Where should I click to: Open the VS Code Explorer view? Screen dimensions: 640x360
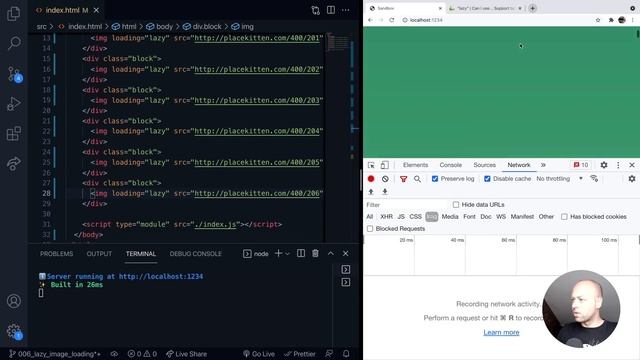13,13
